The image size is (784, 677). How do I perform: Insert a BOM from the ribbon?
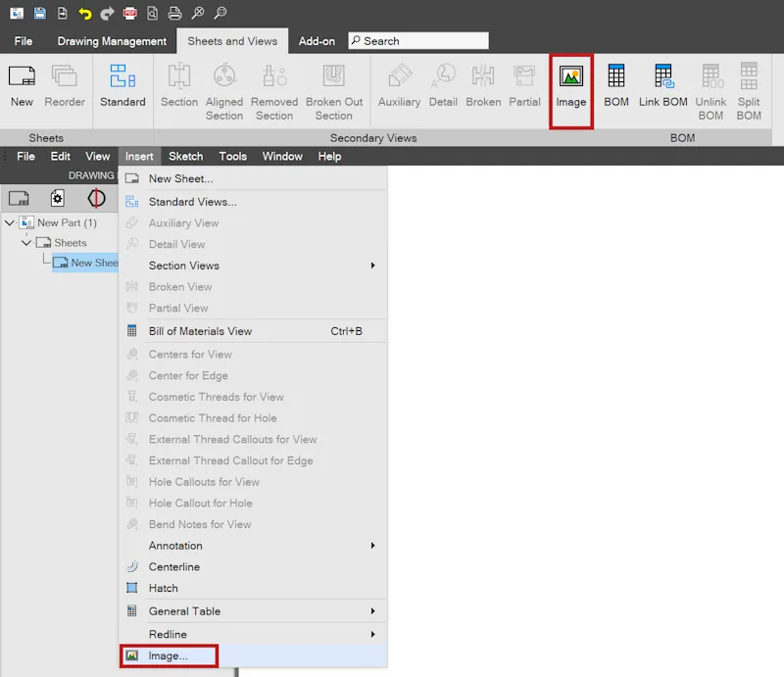(x=616, y=85)
